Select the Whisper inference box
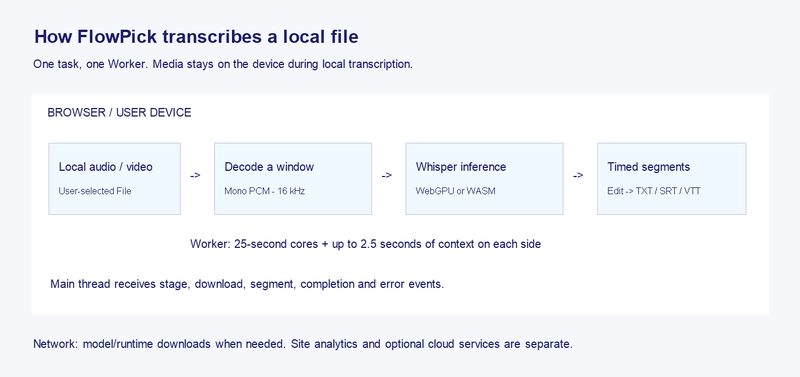Viewport: 800px width, 377px height. (484, 179)
